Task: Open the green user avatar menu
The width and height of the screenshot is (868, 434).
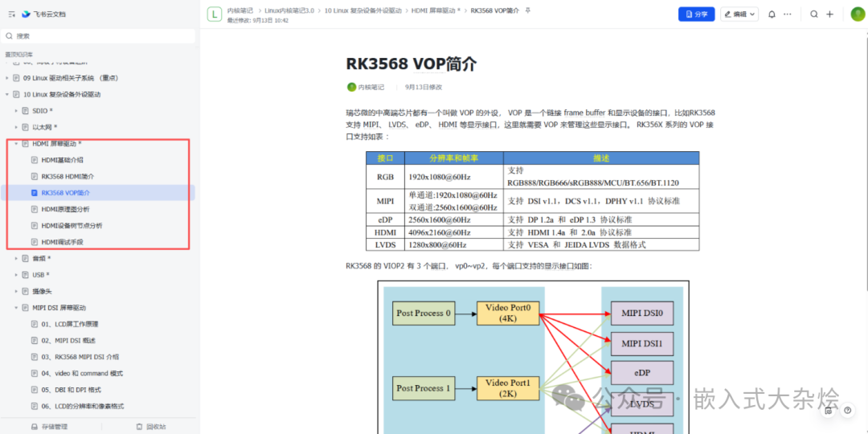Action: [x=858, y=14]
